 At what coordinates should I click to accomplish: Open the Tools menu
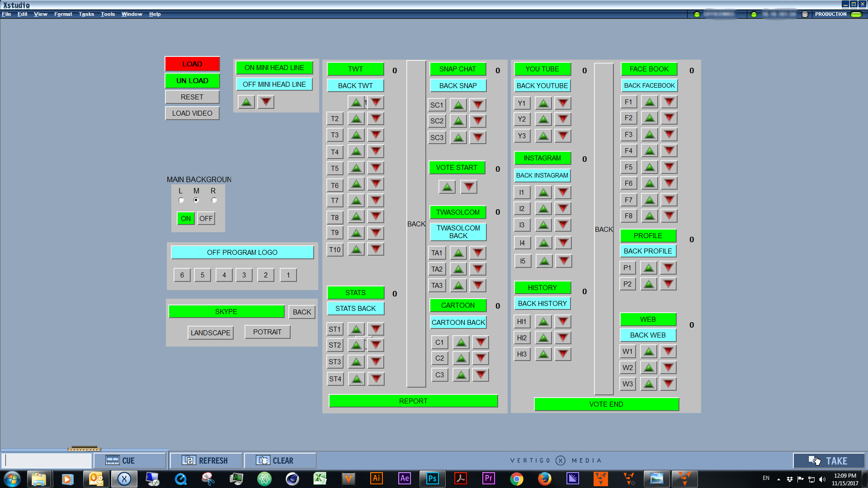(108, 14)
